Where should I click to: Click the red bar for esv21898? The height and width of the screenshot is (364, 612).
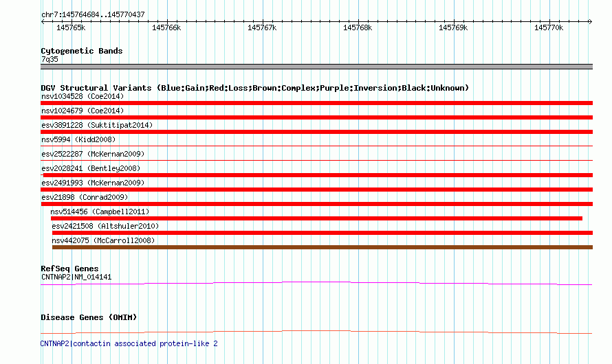coord(316,204)
